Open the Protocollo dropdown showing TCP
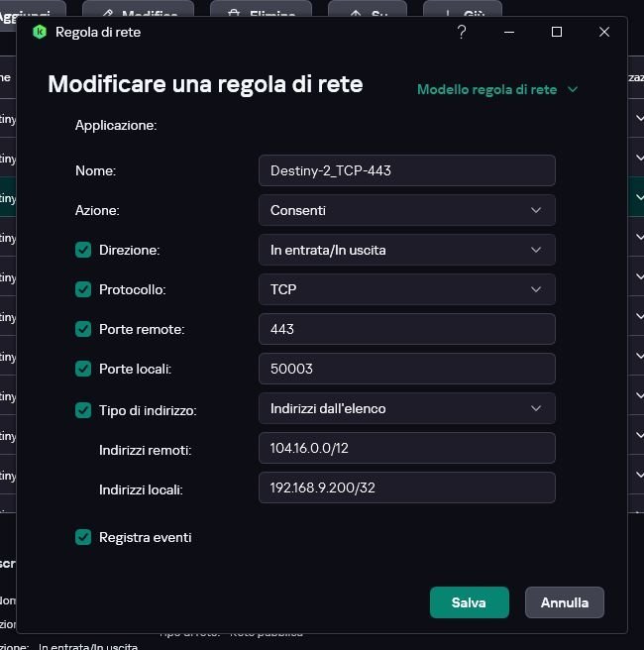This screenshot has height=650, width=644. click(x=406, y=289)
